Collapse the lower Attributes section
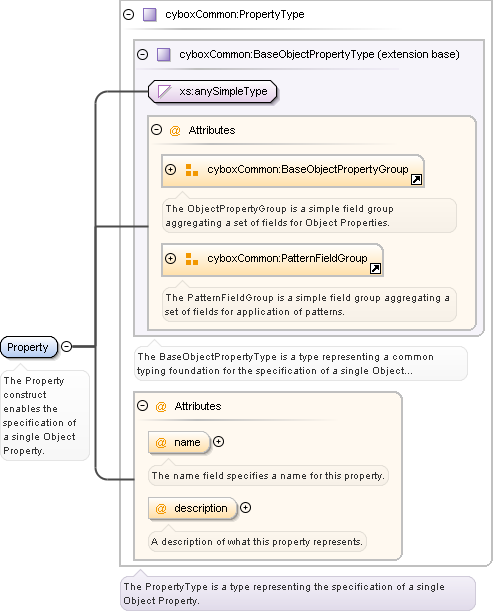494x614 pixels. pos(142,405)
